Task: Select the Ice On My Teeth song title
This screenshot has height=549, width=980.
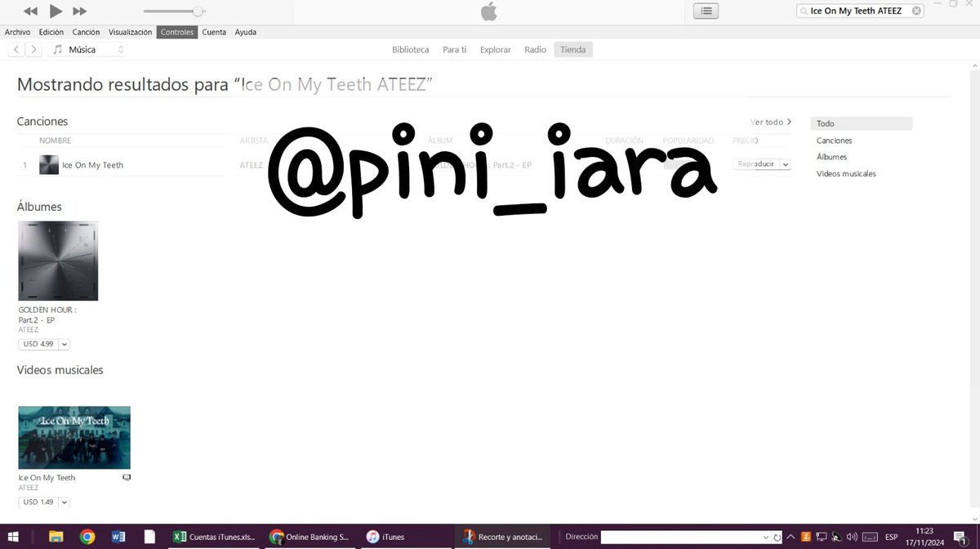Action: (93, 165)
